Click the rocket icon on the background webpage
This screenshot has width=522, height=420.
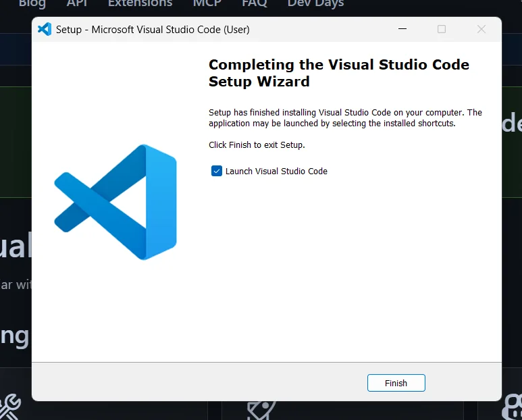pos(261,410)
